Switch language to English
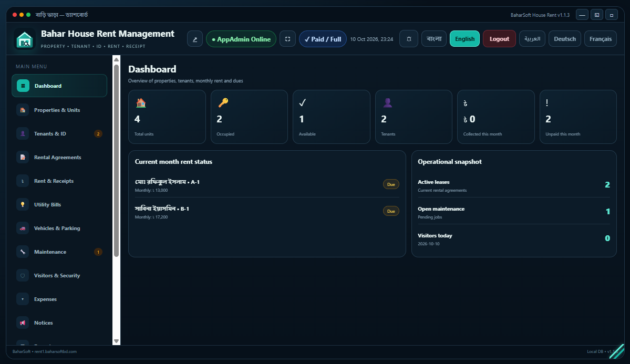630x364 pixels. click(x=464, y=39)
